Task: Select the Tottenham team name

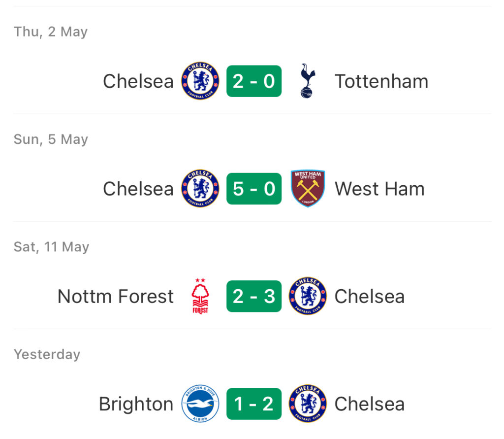Action: [x=381, y=81]
